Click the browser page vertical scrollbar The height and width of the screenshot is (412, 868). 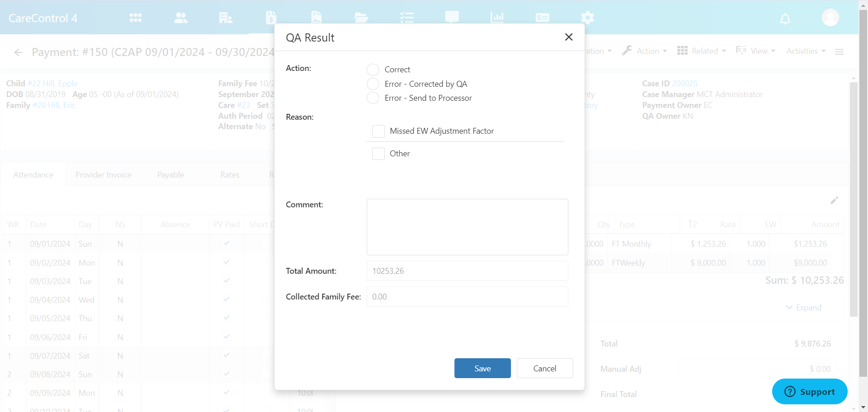click(x=863, y=194)
